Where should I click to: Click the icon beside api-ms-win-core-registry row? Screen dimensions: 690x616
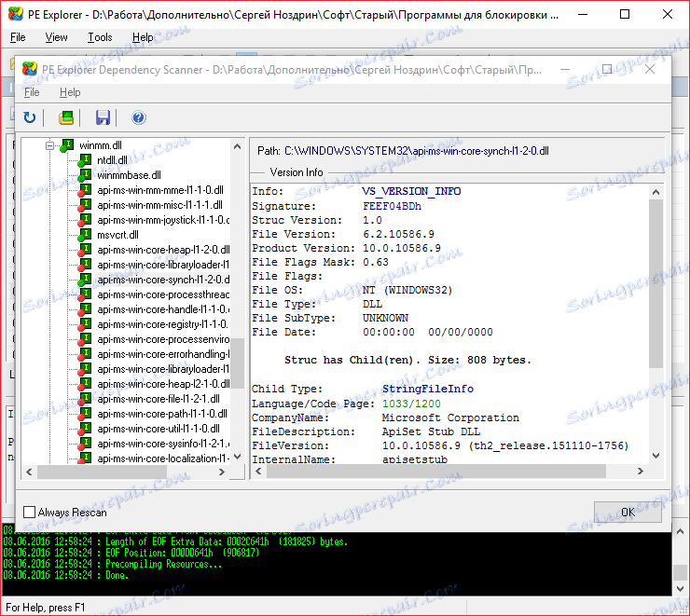click(x=85, y=324)
